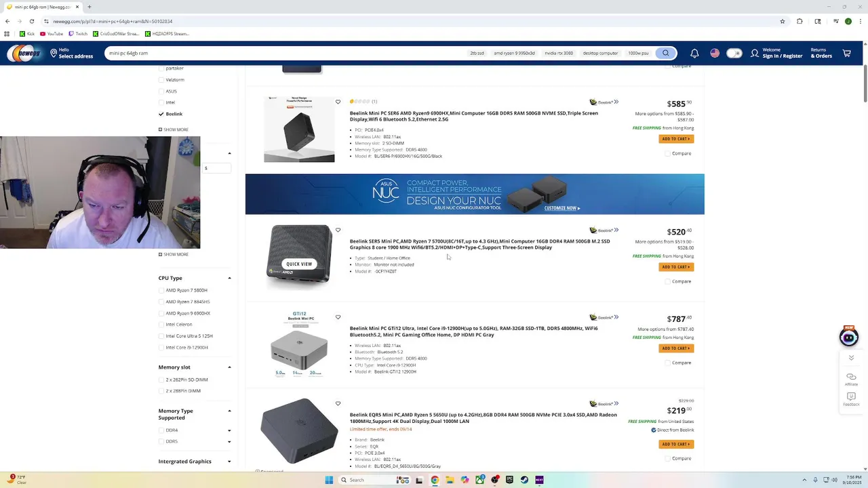The height and width of the screenshot is (488, 868).
Task: Favorite the Beelink SER6 with heart icon
Action: [338, 102]
